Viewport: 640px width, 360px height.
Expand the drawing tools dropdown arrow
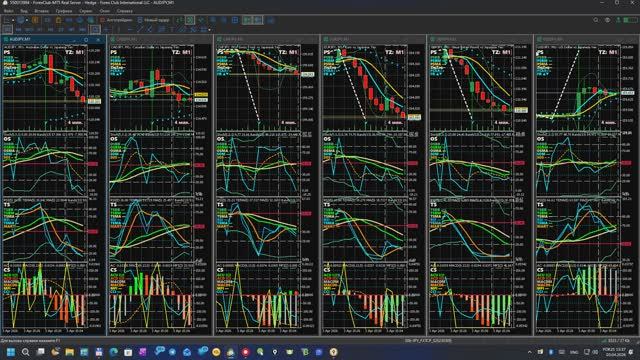tap(209, 30)
